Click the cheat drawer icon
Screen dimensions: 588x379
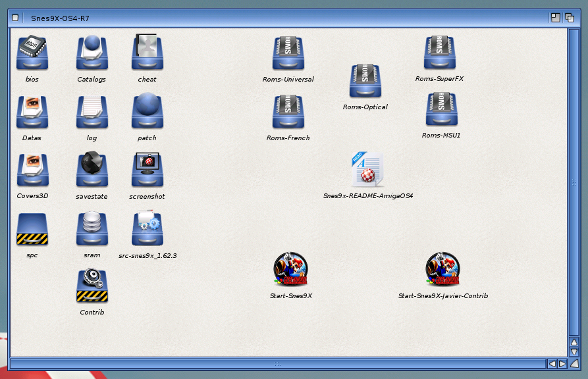(x=147, y=53)
